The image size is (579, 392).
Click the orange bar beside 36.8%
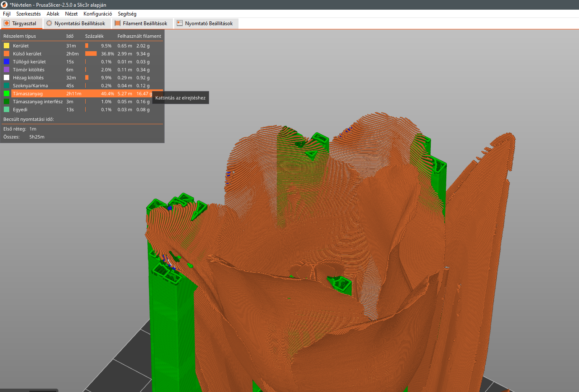91,54
